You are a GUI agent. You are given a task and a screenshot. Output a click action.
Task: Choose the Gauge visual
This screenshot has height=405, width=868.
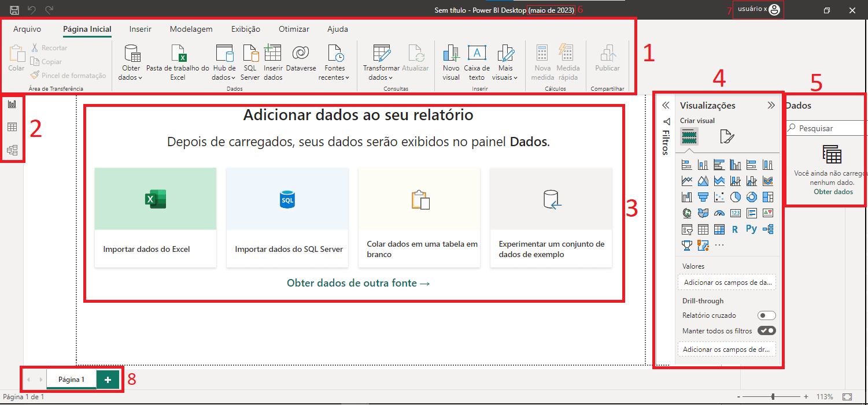tap(719, 213)
